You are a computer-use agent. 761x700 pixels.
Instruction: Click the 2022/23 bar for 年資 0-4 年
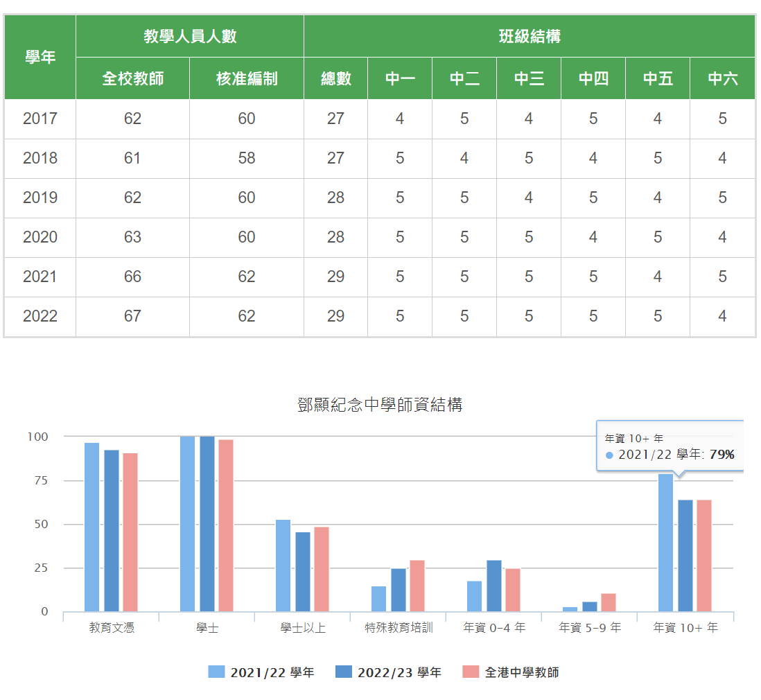[494, 586]
